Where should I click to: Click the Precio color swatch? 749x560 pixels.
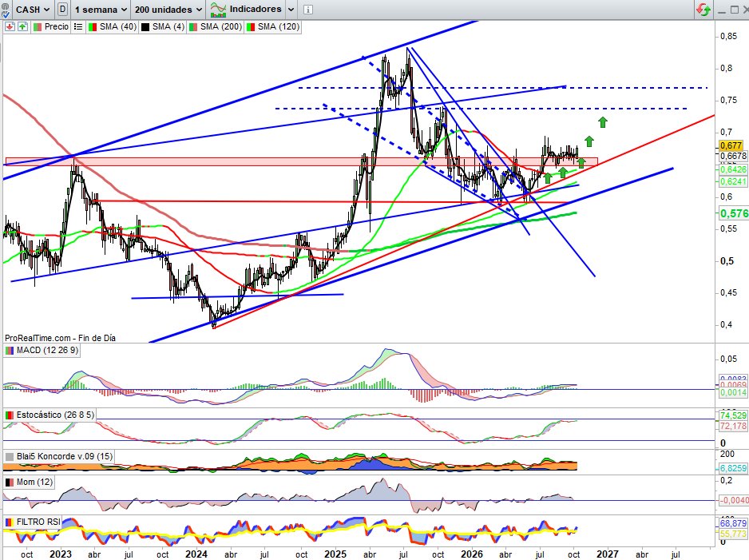click(38, 27)
